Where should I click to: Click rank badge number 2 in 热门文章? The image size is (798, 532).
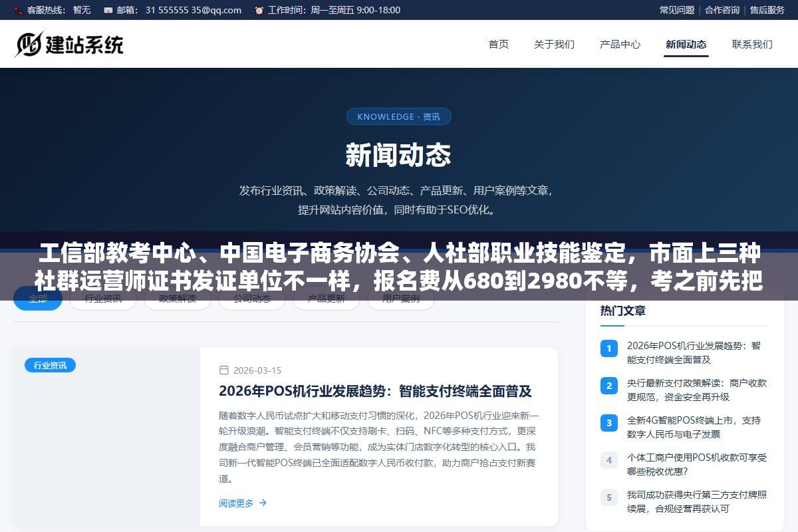[x=608, y=385]
